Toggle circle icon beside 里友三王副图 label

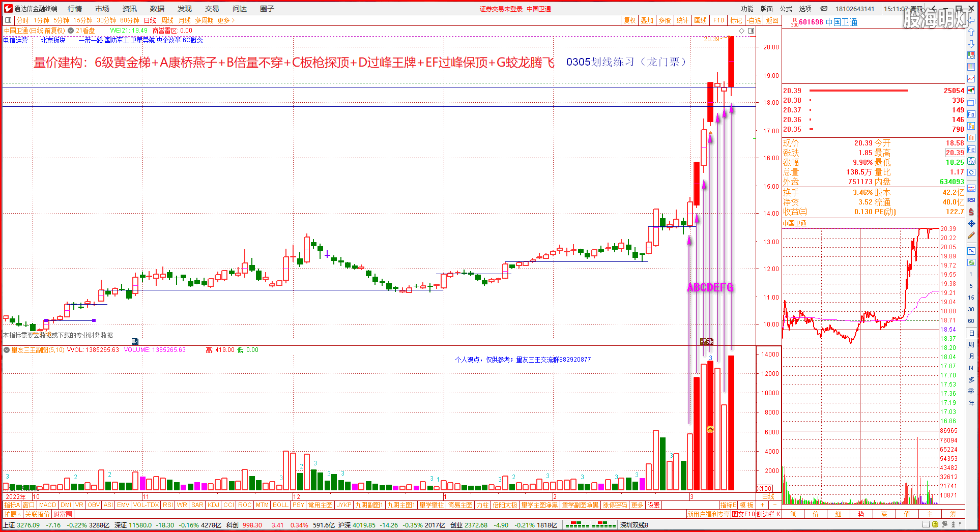[x=7, y=350]
